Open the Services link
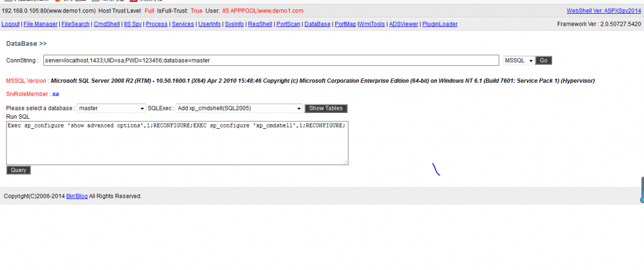The height and width of the screenshot is (270, 644). (183, 24)
